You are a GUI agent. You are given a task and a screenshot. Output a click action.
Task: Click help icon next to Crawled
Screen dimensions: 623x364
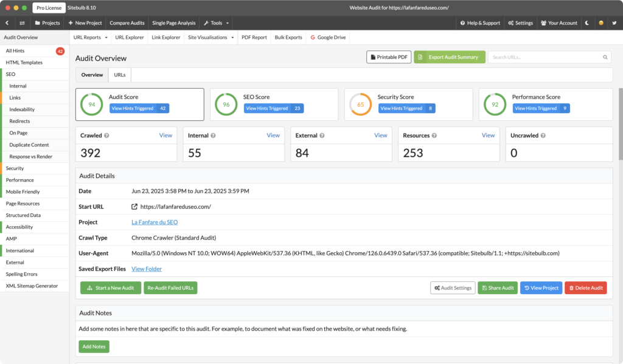click(106, 136)
